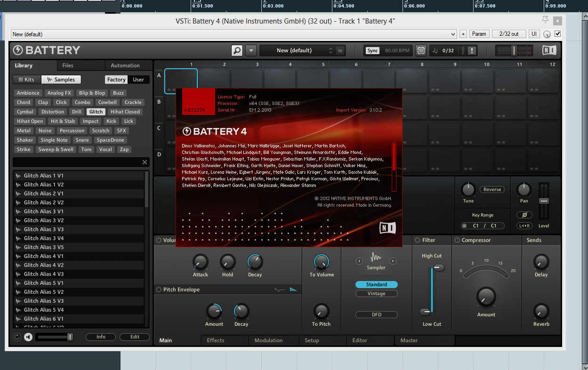
Task: Open the Battery main menu arrow
Action: [251, 50]
